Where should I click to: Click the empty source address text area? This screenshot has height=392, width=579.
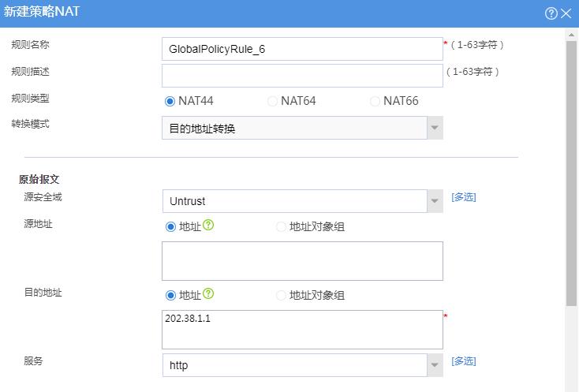coord(302,261)
